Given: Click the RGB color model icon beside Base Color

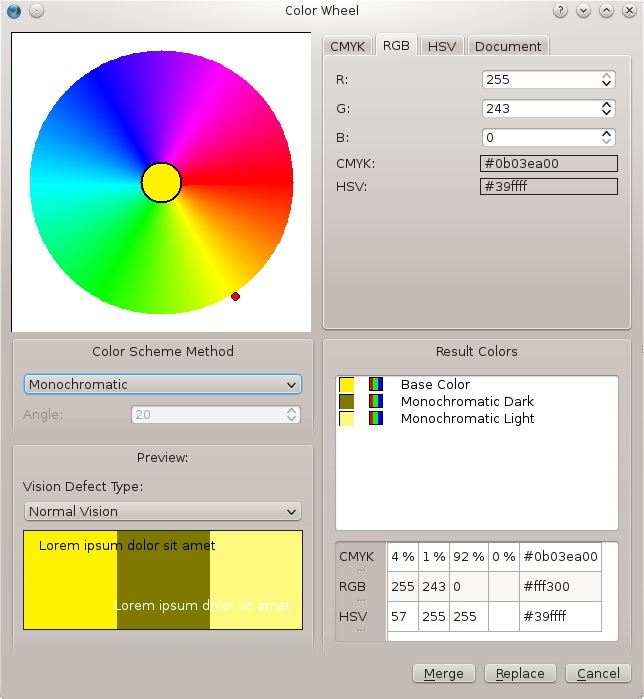Looking at the screenshot, I should [376, 384].
